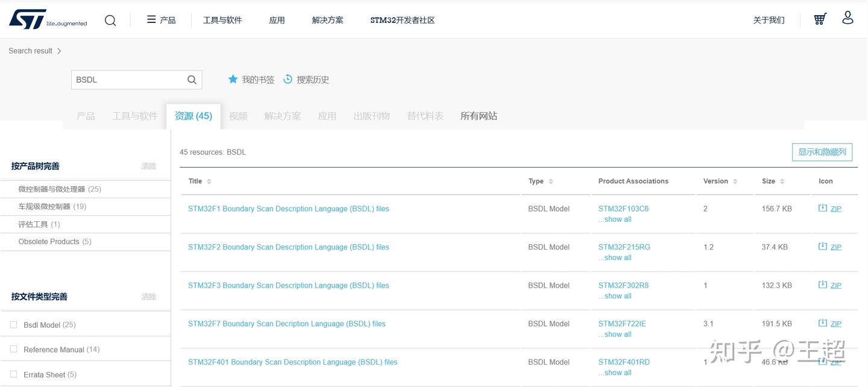The image size is (868, 387).
Task: Show all products under STM32F401RD
Action: point(615,373)
